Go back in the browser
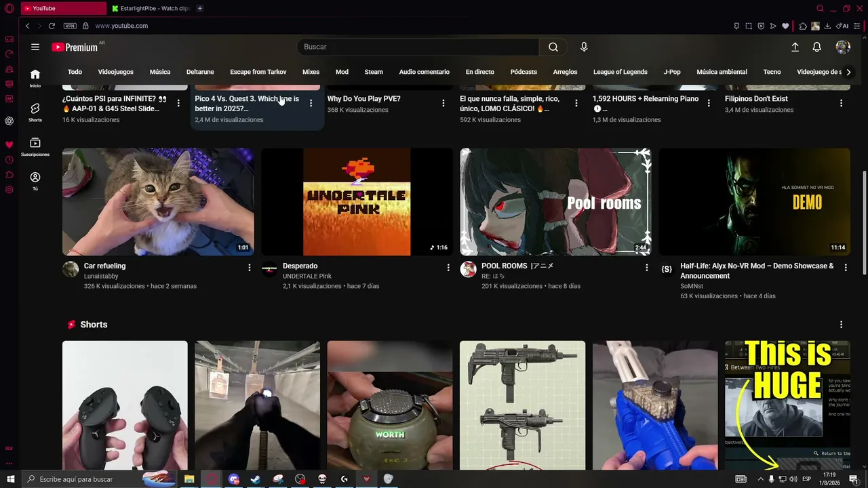Screen dimensions: 868x488 click(x=27, y=26)
